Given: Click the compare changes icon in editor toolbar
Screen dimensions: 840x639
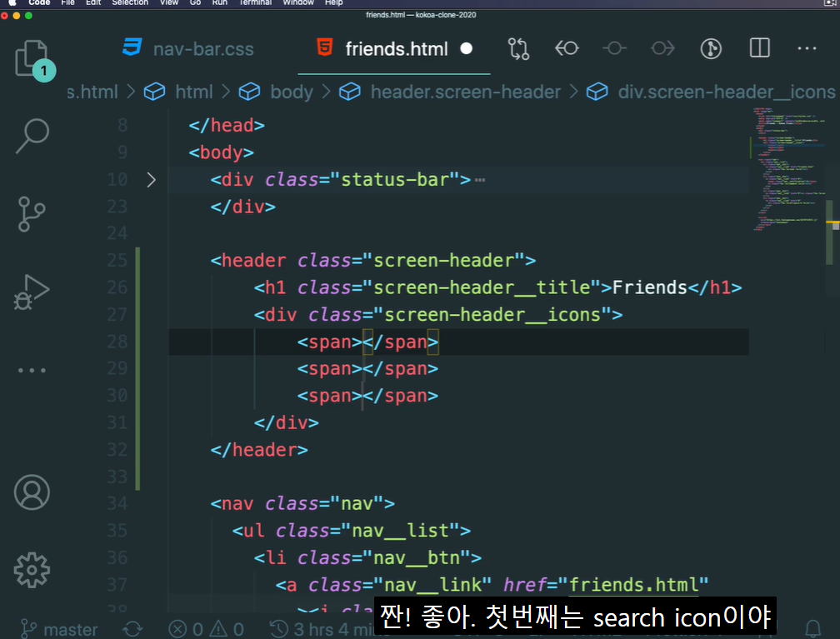Looking at the screenshot, I should 518,49.
